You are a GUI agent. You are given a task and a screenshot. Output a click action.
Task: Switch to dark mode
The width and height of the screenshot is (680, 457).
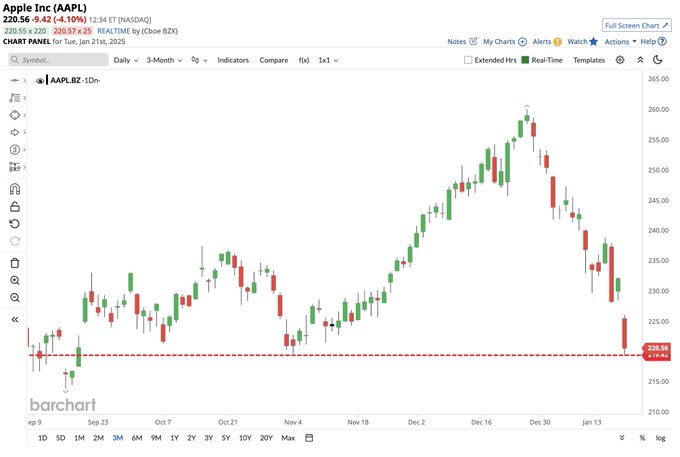click(x=658, y=60)
